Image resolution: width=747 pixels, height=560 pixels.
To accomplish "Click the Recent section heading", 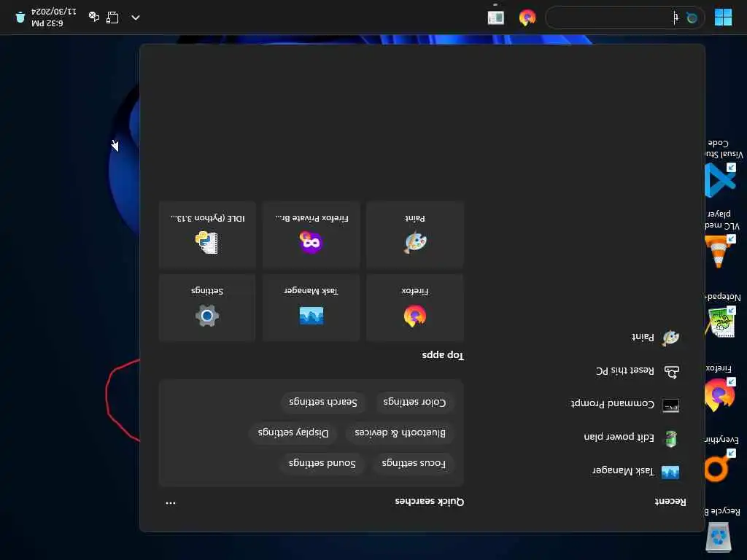I will coord(670,502).
